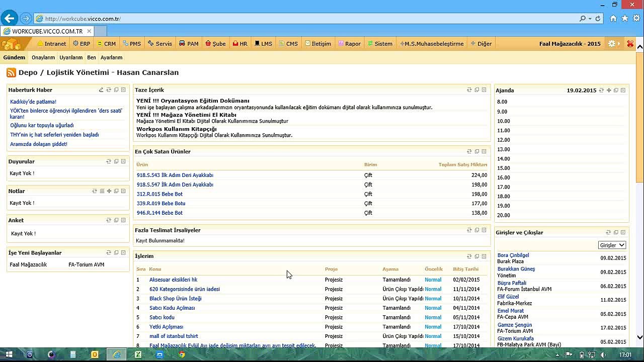
Task: Select the 10.00 slot in Ajanda
Action: (561, 121)
